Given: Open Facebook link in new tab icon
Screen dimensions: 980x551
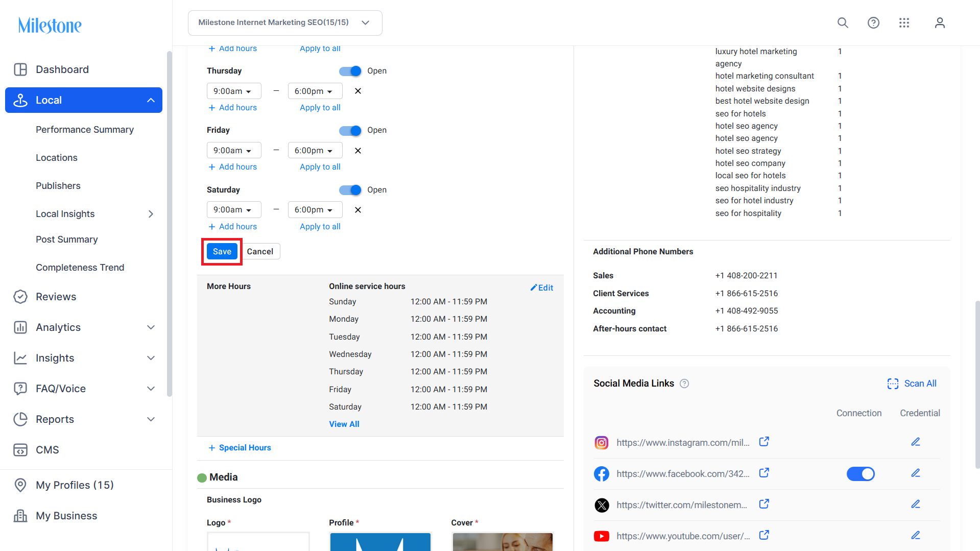Looking at the screenshot, I should 764,473.
